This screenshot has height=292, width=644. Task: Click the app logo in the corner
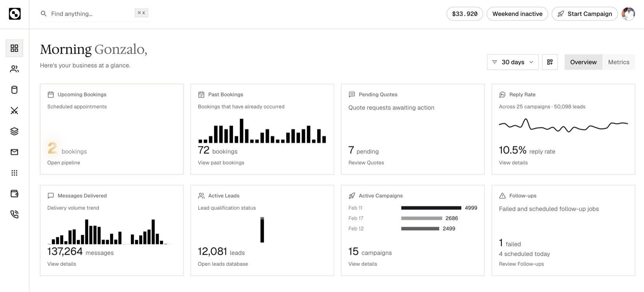(x=15, y=14)
